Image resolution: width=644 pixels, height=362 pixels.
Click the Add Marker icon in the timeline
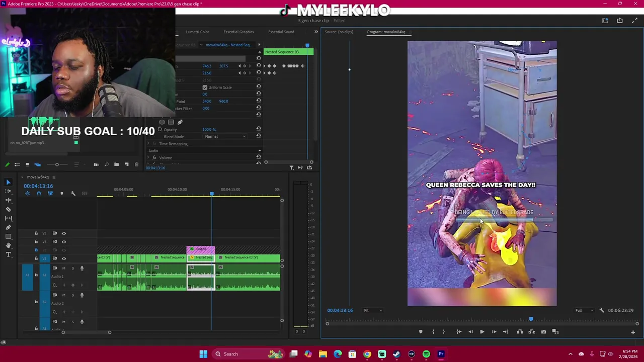(61, 194)
